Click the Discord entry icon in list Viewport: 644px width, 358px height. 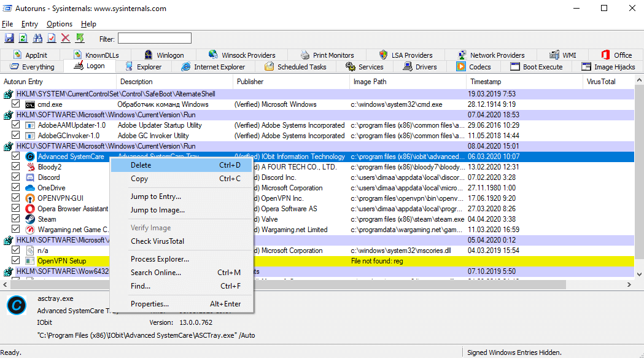(30, 177)
